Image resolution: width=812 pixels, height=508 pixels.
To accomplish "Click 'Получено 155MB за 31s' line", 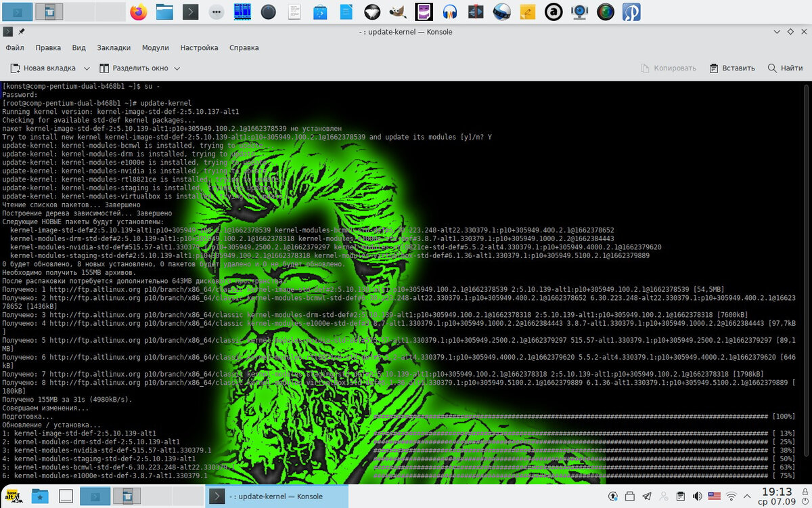I will 68,400.
